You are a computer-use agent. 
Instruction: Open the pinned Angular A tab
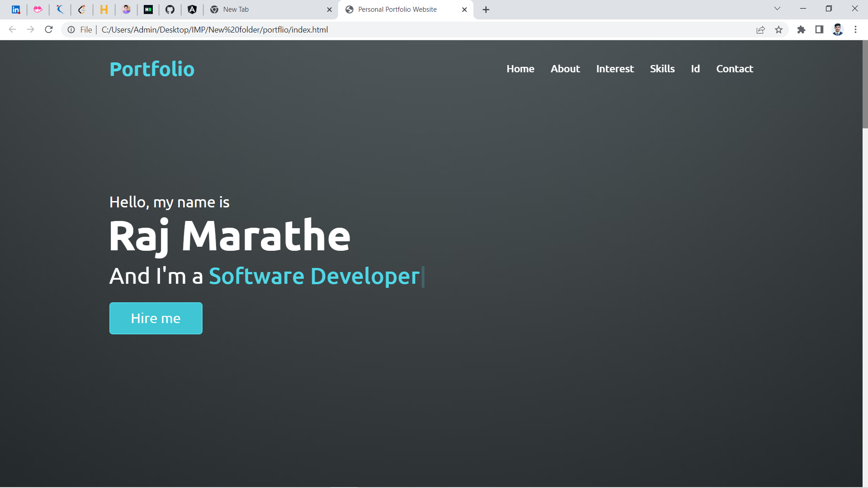(x=192, y=9)
